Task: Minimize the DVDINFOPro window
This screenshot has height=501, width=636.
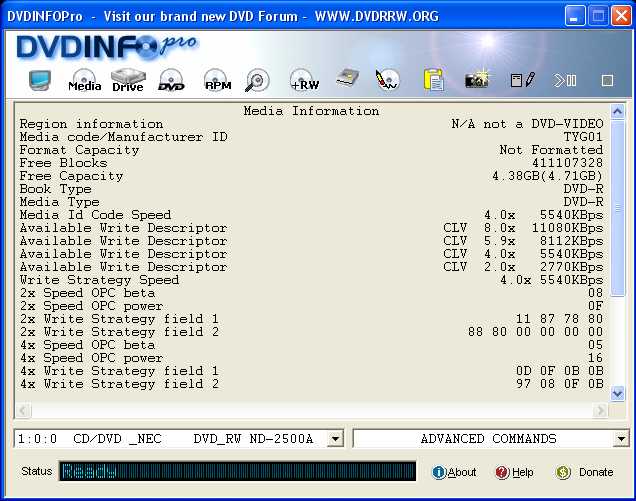Action: [x=574, y=16]
